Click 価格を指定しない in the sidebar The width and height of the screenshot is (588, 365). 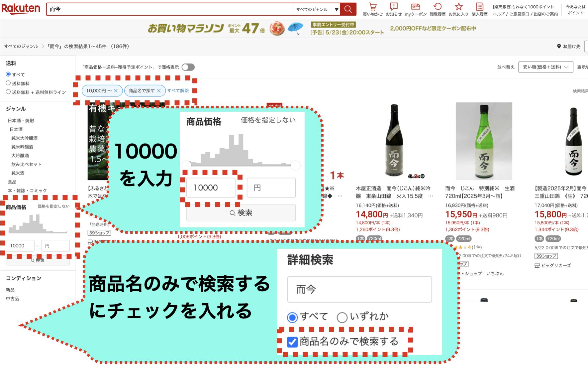(53, 206)
